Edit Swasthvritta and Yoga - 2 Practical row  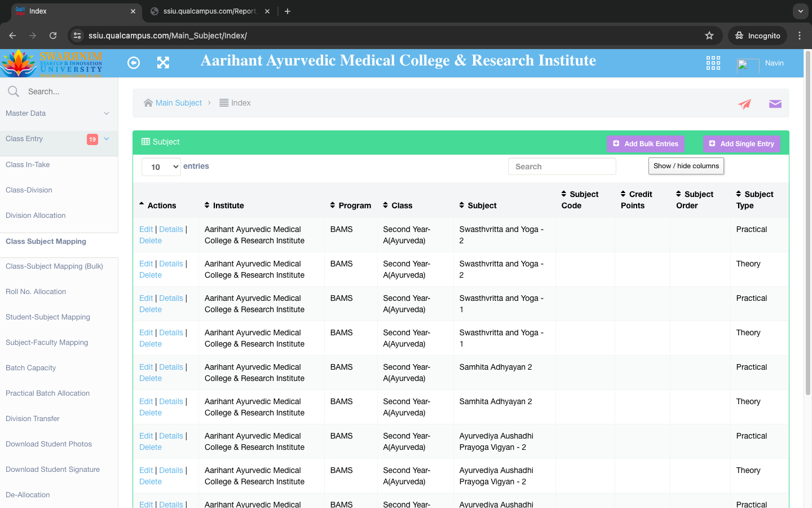(146, 229)
